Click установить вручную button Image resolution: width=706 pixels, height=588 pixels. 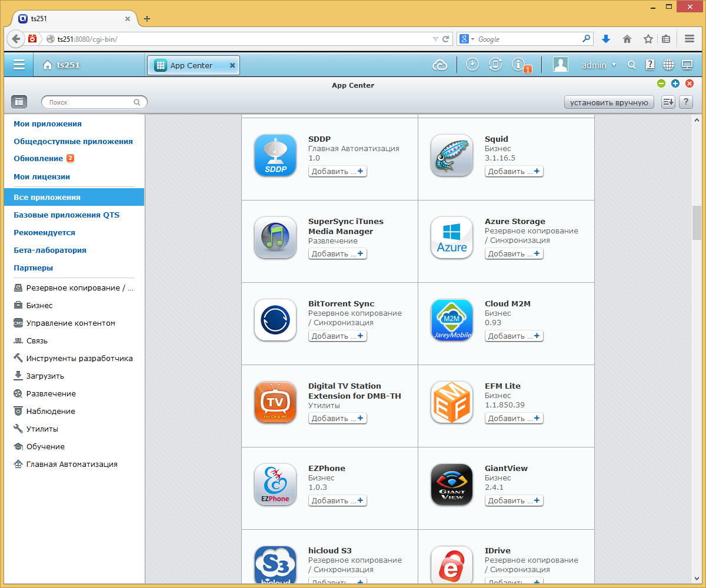(609, 102)
